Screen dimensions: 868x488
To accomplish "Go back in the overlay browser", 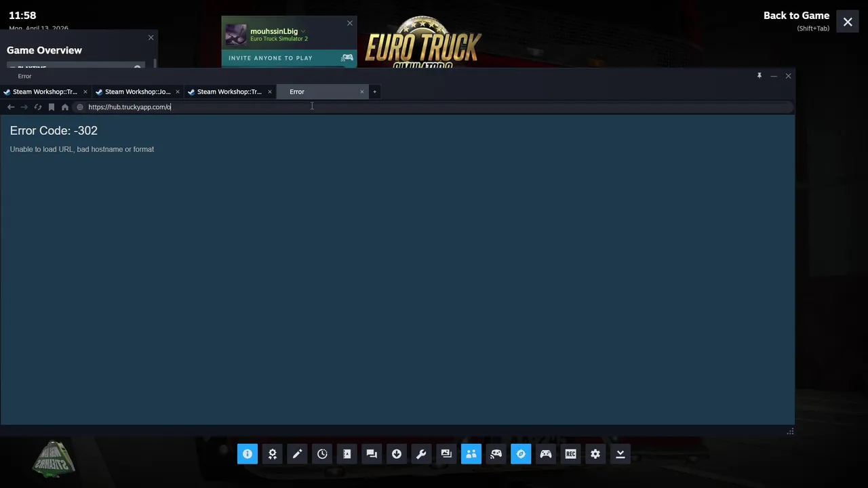I will click(11, 107).
